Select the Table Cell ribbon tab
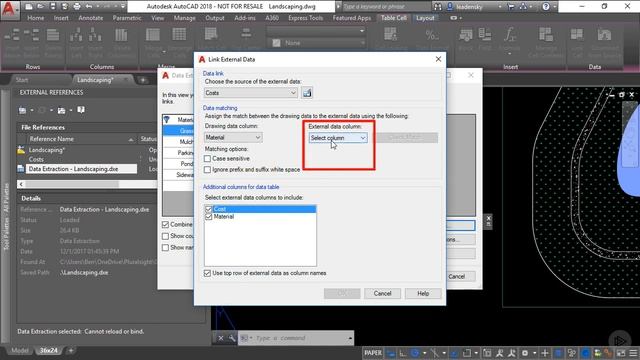The width and height of the screenshot is (640, 360). [393, 18]
